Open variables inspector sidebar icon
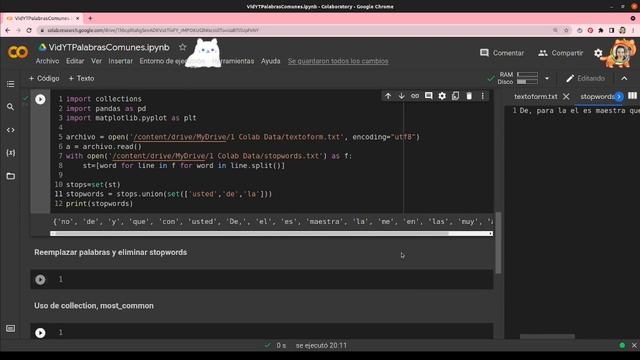 click(x=11, y=153)
